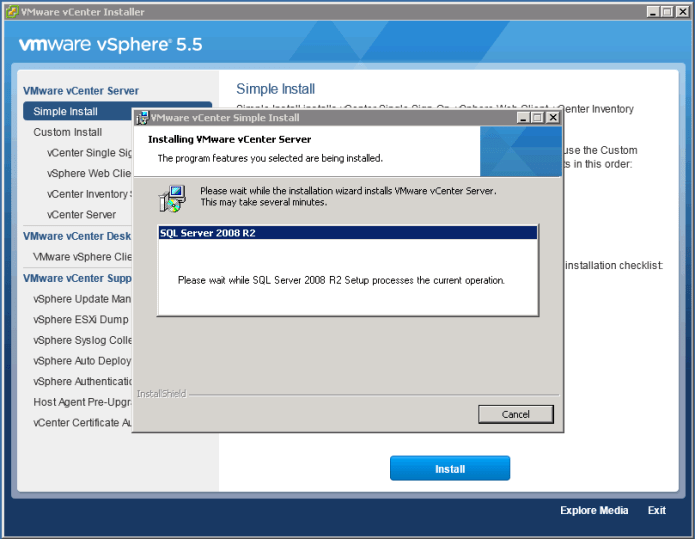Click the Cancel button in install dialog
Screen dimensions: 695x539
(515, 414)
